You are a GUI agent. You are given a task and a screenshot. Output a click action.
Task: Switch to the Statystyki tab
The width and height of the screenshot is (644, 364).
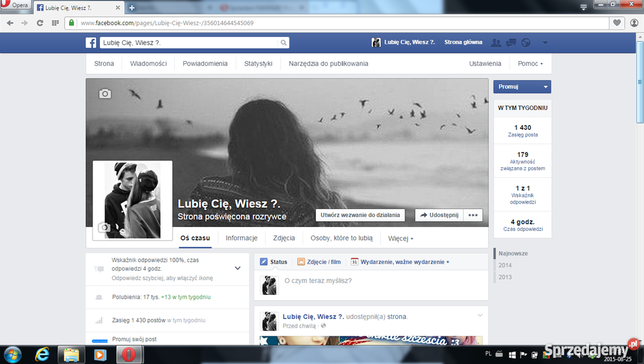(x=258, y=64)
